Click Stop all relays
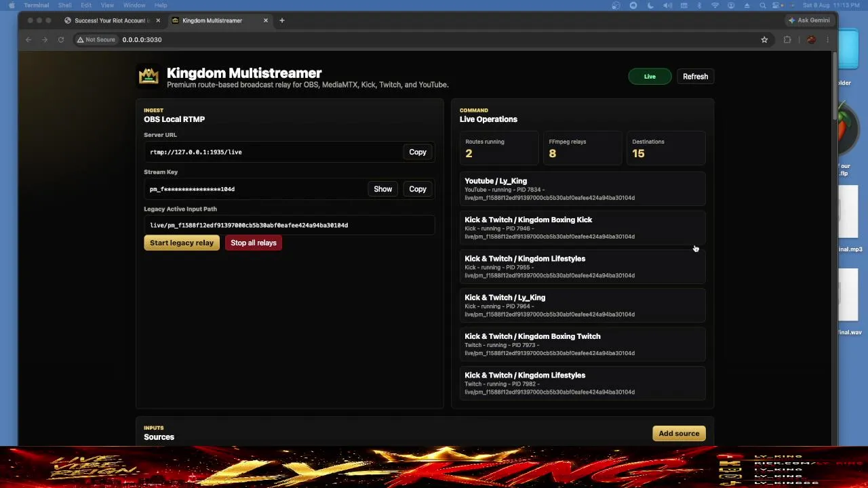The image size is (868, 488). 254,243
